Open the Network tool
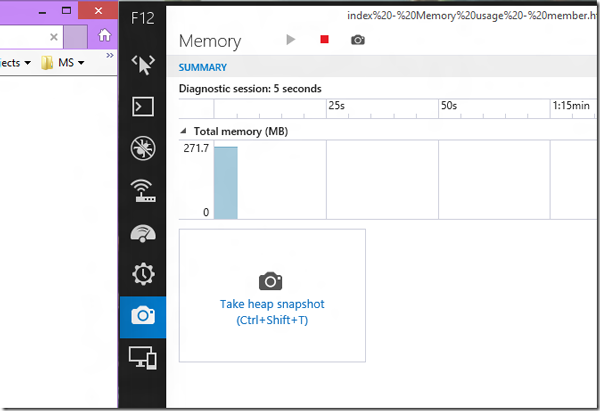Image resolution: width=600 pixels, height=411 pixels. click(x=142, y=190)
